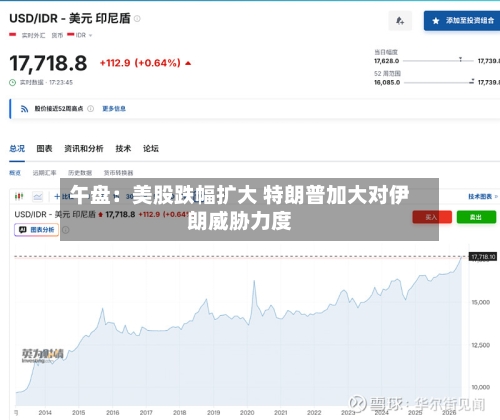This screenshot has height=420, width=500.
Task: Click the green 卖出 button
Action: [476, 217]
